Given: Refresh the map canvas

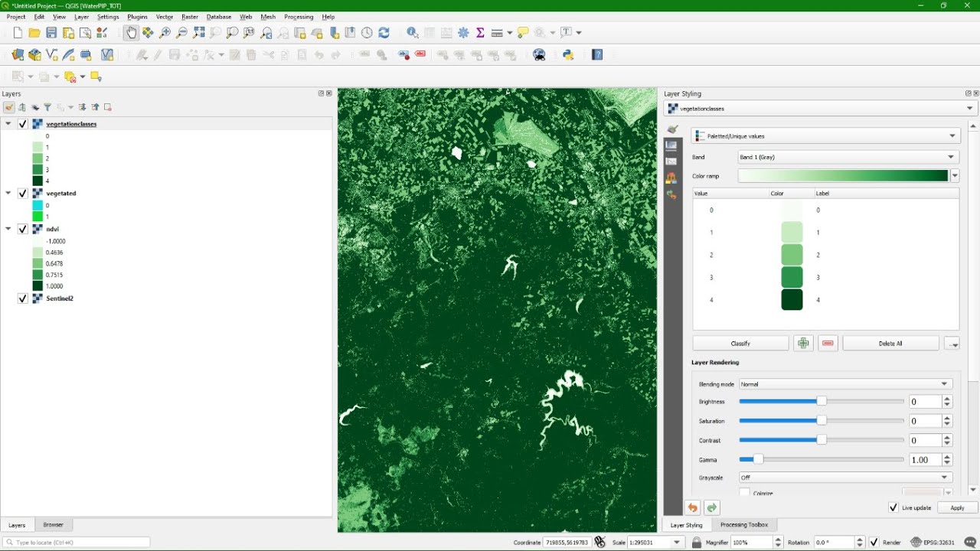Looking at the screenshot, I should click(x=384, y=33).
